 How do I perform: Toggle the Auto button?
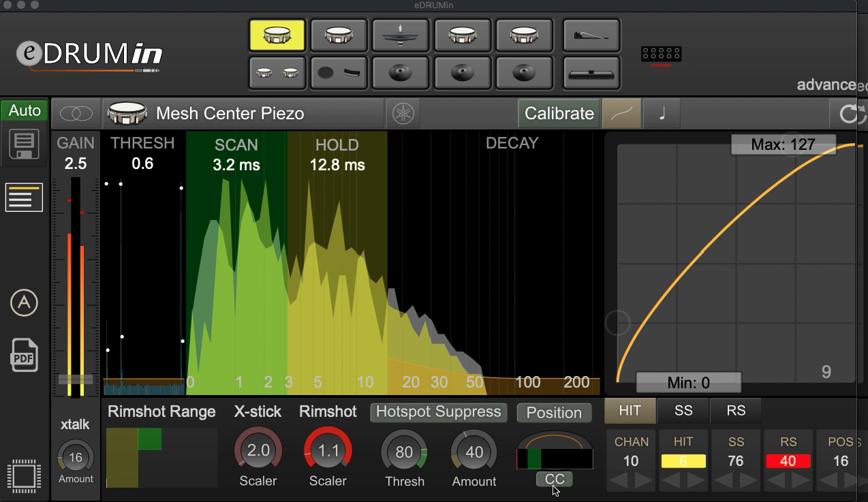point(25,110)
